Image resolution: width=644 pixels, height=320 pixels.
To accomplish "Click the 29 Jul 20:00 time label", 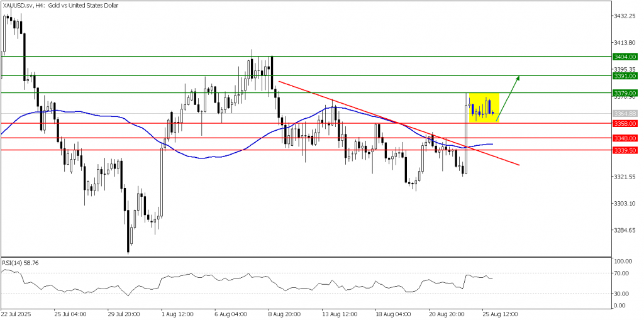I will click(x=123, y=314).
